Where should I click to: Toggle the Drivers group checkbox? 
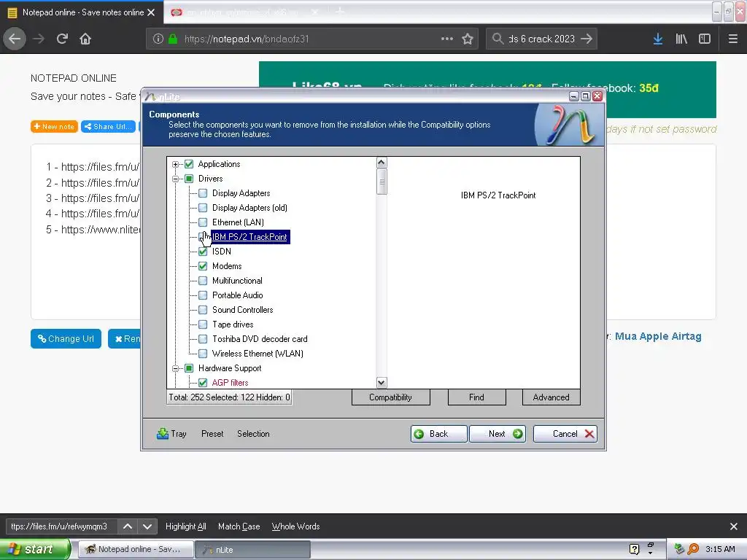point(189,179)
